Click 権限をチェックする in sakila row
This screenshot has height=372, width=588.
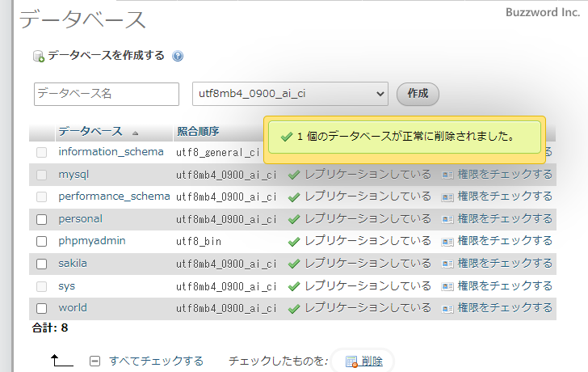tap(505, 264)
